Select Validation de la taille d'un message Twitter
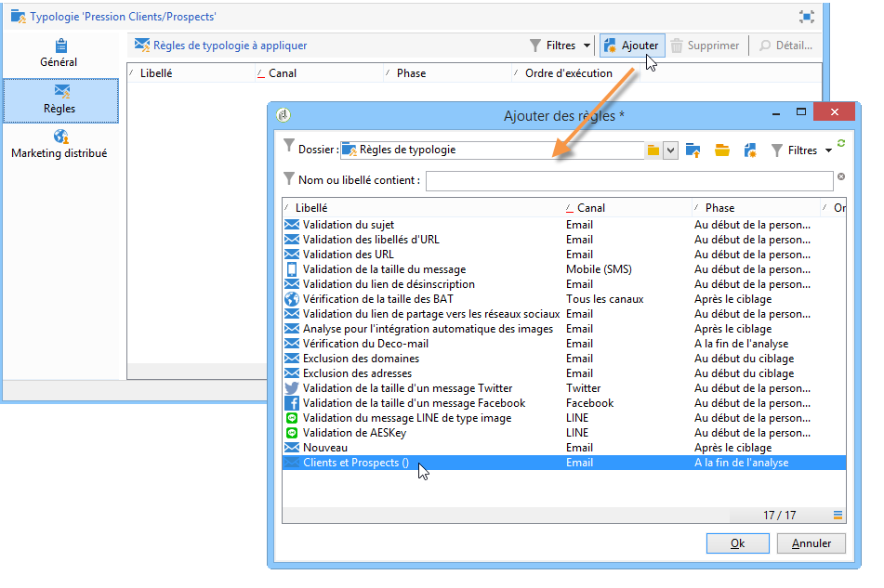Viewport: 884px width, 588px height. coord(564,388)
